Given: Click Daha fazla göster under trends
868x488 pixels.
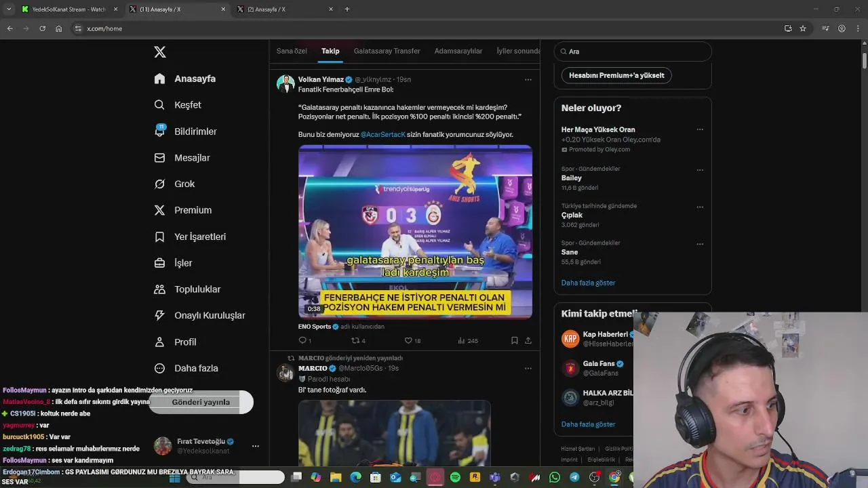Looking at the screenshot, I should (588, 283).
